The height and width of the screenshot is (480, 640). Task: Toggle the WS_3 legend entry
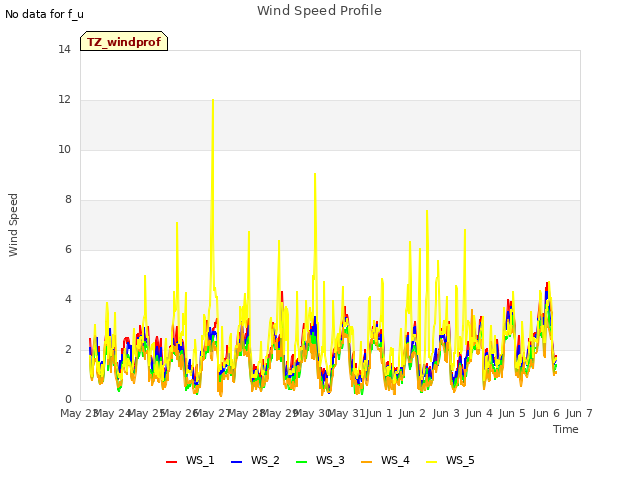point(320,460)
